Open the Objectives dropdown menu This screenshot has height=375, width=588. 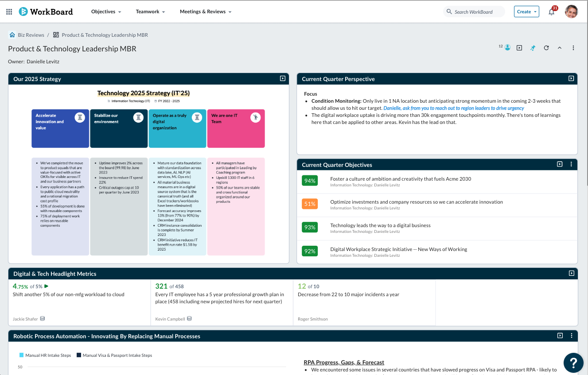[x=106, y=12]
